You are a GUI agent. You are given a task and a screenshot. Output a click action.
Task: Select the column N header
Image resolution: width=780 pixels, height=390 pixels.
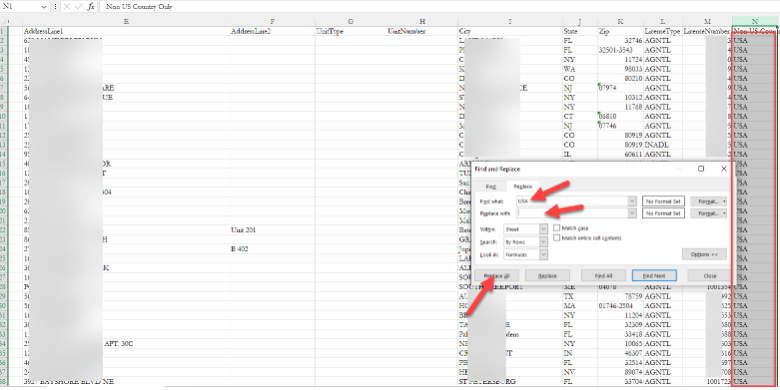(x=754, y=21)
